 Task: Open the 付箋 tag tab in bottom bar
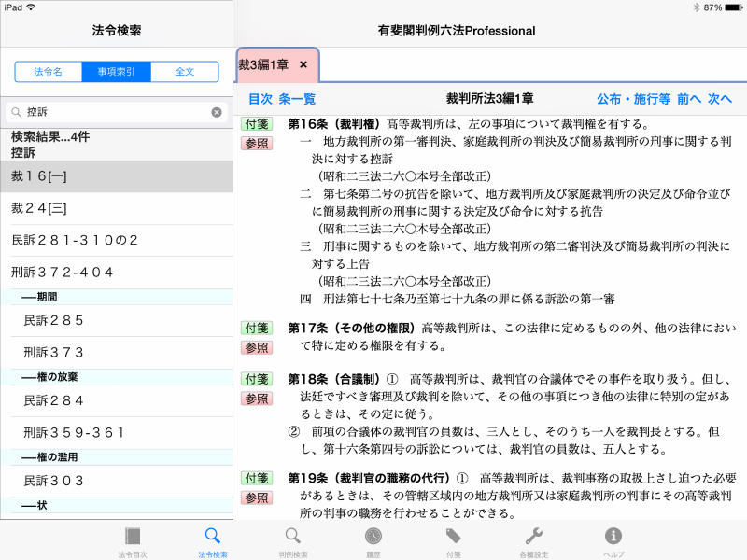click(453, 542)
